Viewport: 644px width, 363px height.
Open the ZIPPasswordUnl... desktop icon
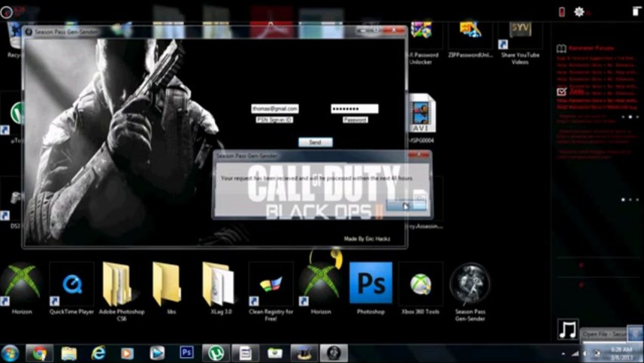click(470, 39)
